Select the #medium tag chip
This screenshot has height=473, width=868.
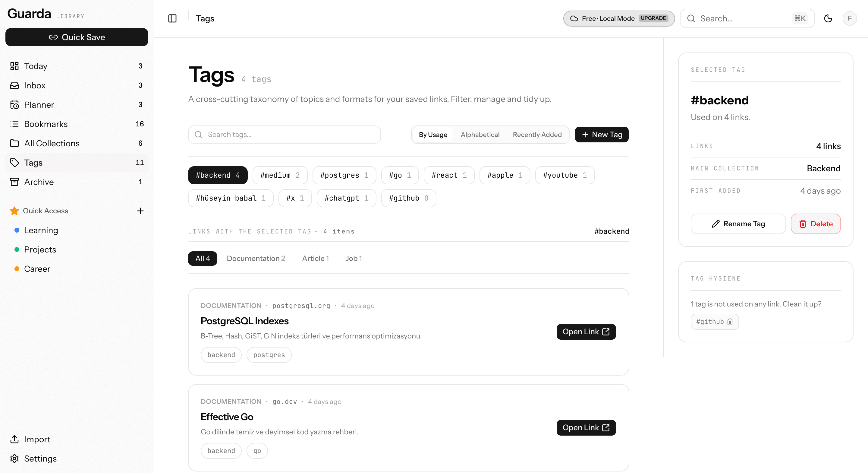[x=280, y=175]
